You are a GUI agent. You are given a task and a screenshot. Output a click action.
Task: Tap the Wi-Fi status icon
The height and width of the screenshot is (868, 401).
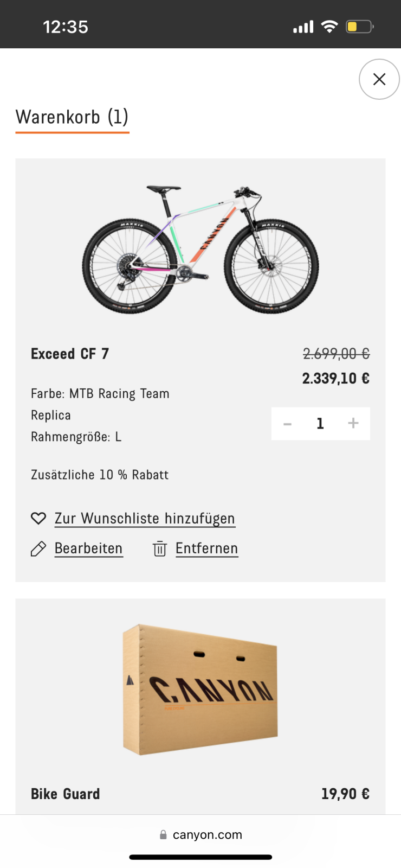tap(329, 27)
